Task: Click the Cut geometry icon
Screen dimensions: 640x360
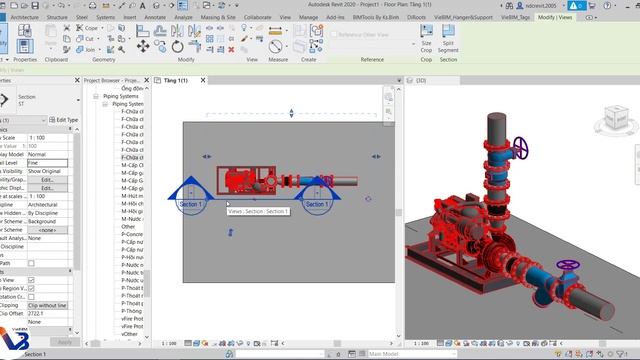Action: pyautogui.click(x=80, y=38)
